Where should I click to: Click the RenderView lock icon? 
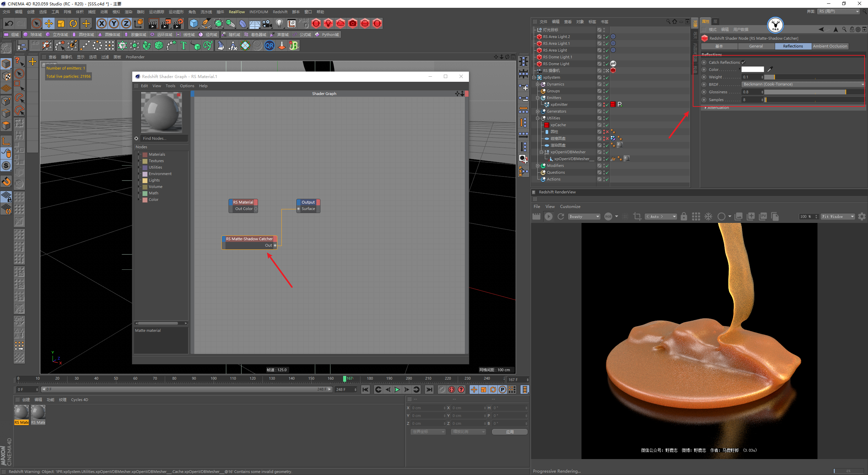(x=684, y=216)
